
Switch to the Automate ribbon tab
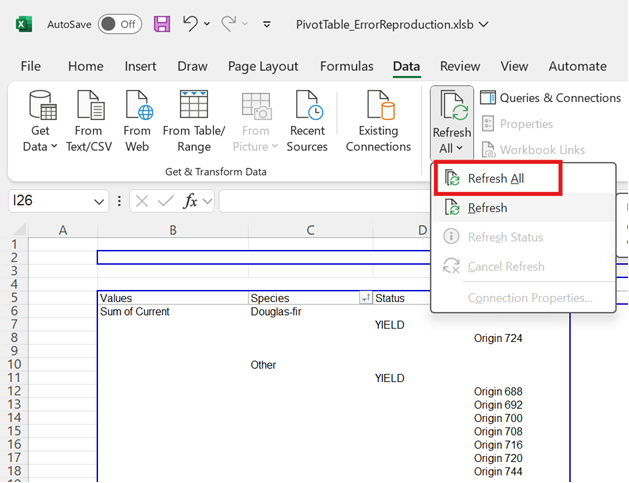click(577, 66)
